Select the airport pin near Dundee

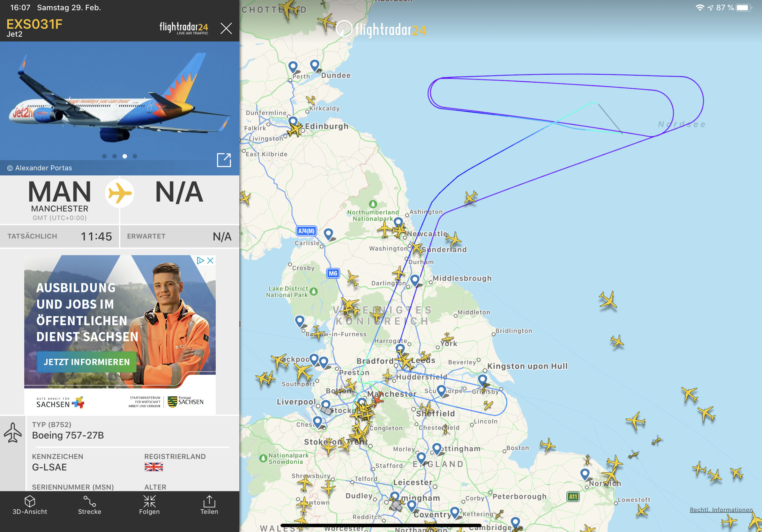pyautogui.click(x=315, y=65)
